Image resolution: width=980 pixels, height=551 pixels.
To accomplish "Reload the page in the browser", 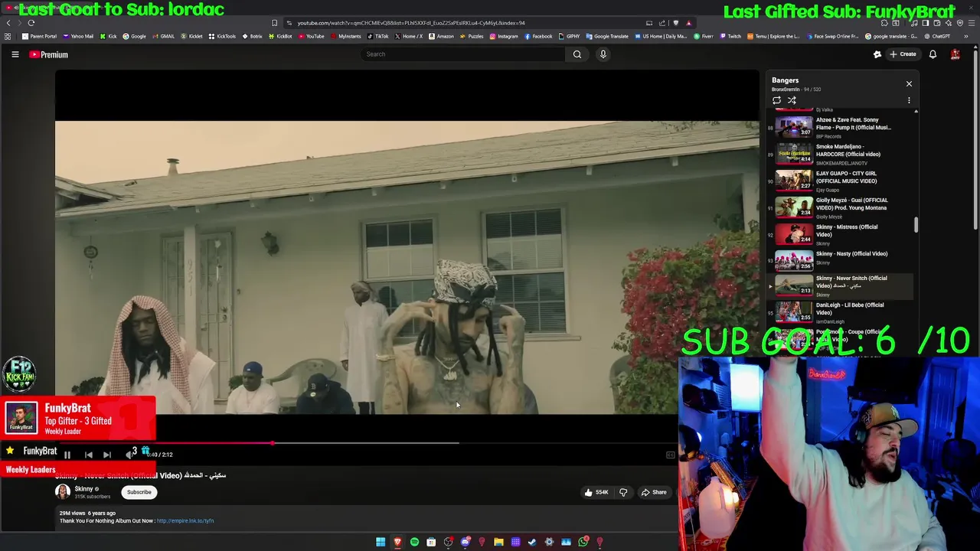I will pos(31,23).
